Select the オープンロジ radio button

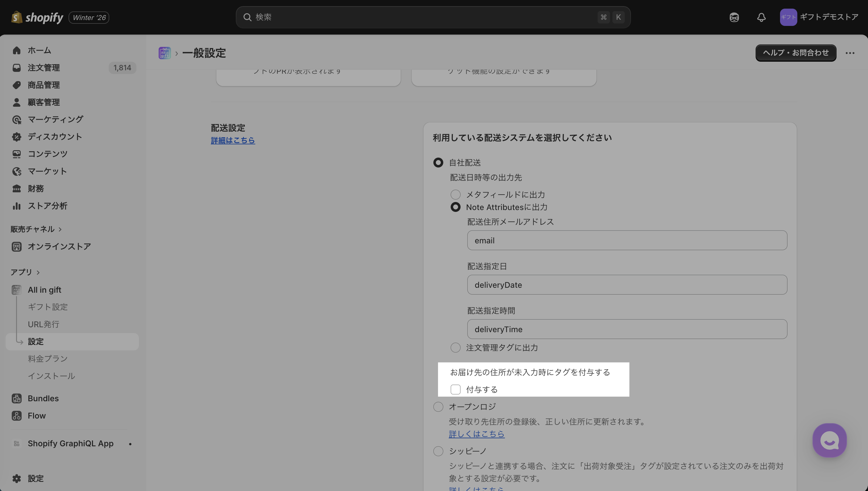438,407
